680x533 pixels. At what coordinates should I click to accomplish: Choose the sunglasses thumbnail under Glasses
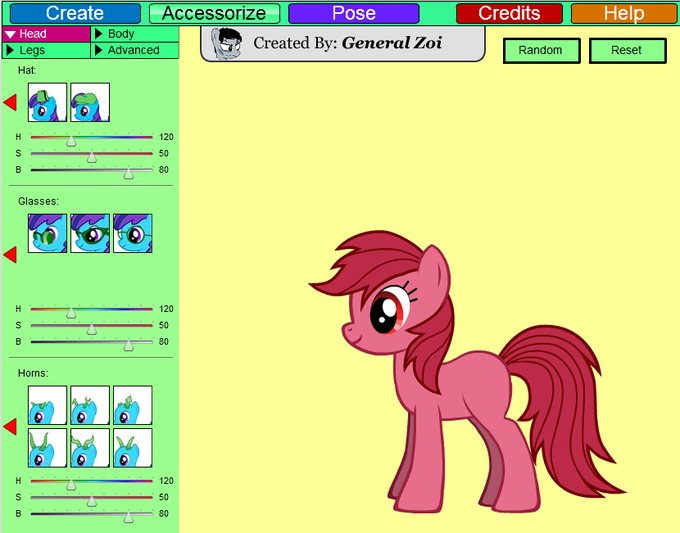point(47,233)
